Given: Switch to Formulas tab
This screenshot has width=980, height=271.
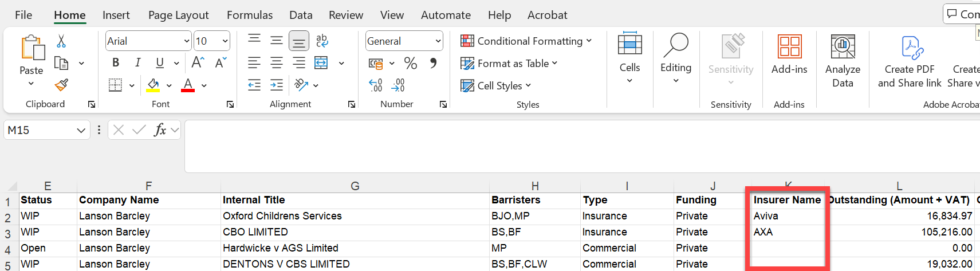Looking at the screenshot, I should click(x=250, y=15).
